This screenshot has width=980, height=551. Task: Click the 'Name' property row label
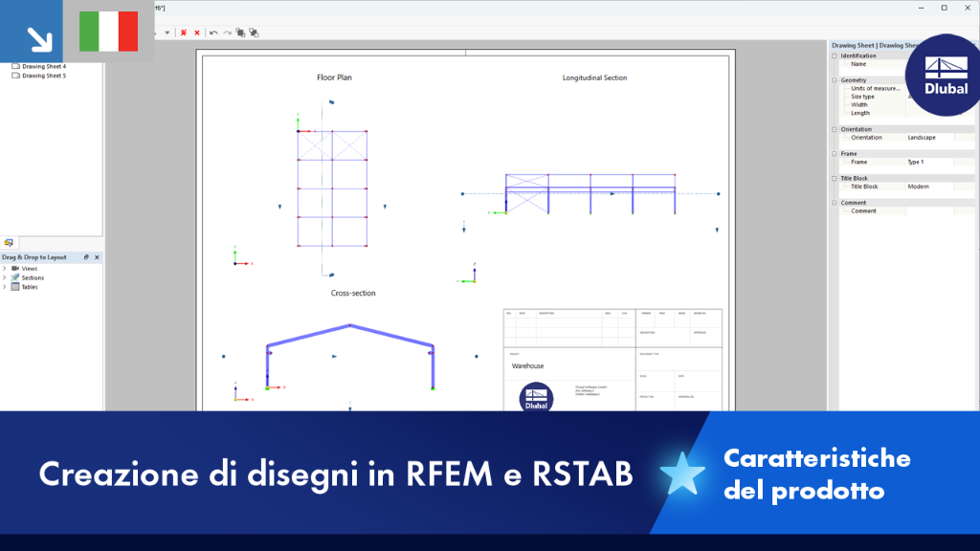(858, 64)
